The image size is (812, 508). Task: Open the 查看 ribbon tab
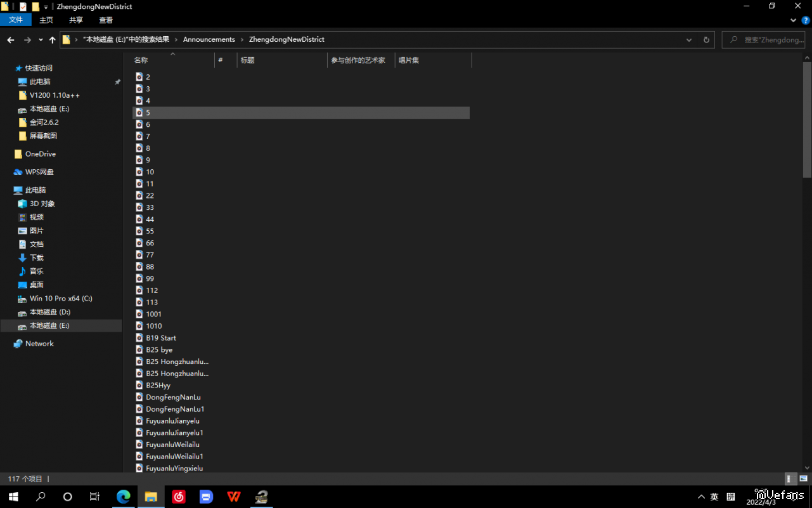point(106,20)
